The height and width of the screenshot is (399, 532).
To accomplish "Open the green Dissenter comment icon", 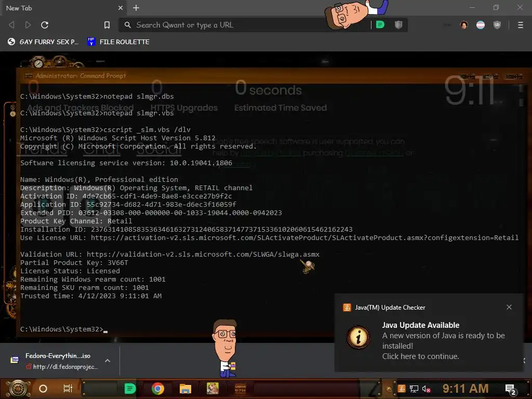I will (380, 25).
